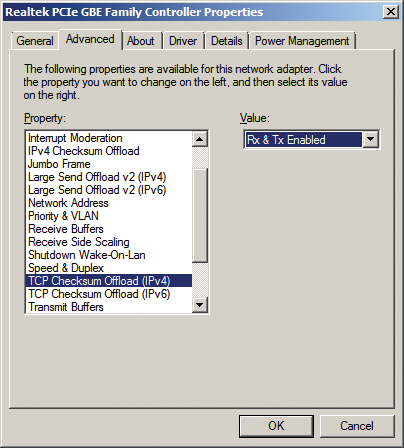Select the Advanced tab
Image resolution: width=404 pixels, height=448 pixels.
point(90,39)
